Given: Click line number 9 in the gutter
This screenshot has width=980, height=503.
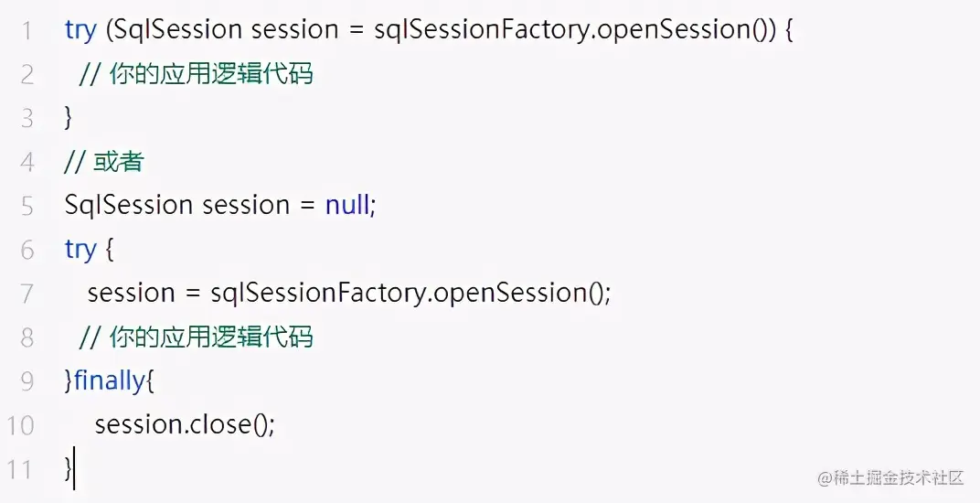Looking at the screenshot, I should [x=26, y=380].
